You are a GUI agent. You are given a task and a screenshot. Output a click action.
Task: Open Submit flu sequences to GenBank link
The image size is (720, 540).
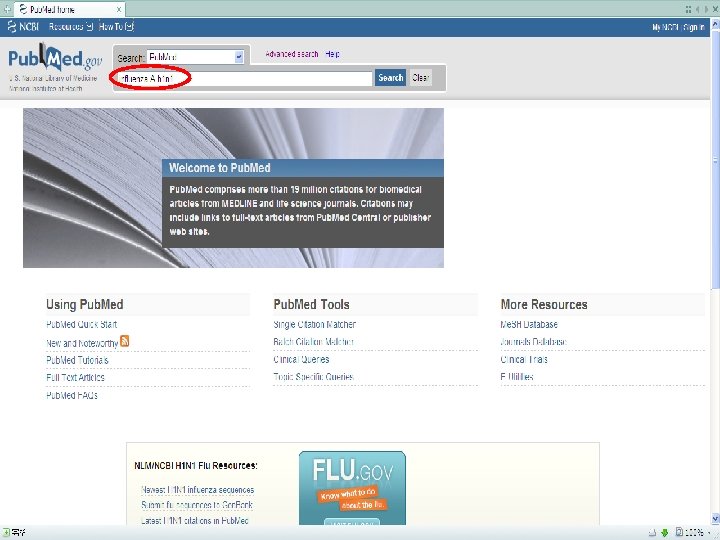coord(197,505)
